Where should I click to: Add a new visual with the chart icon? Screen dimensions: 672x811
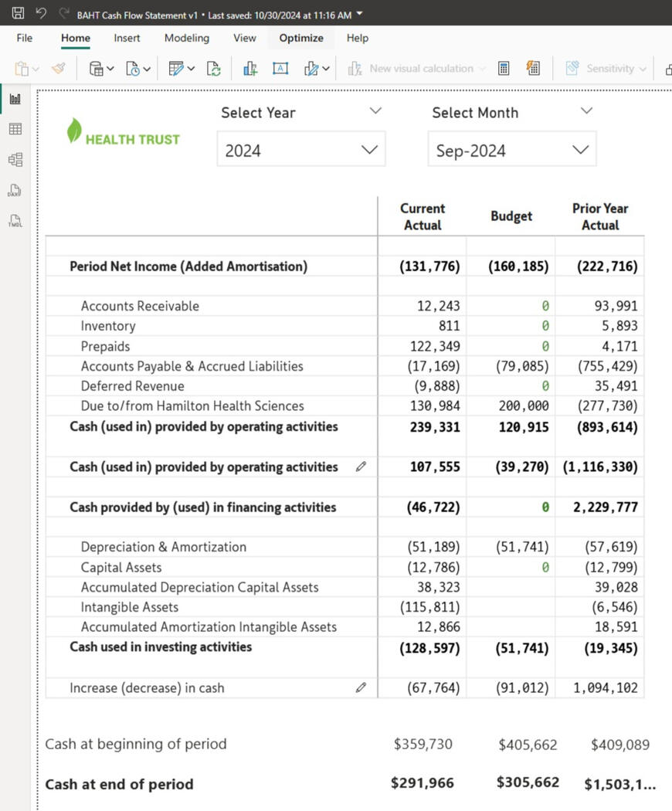coord(249,68)
